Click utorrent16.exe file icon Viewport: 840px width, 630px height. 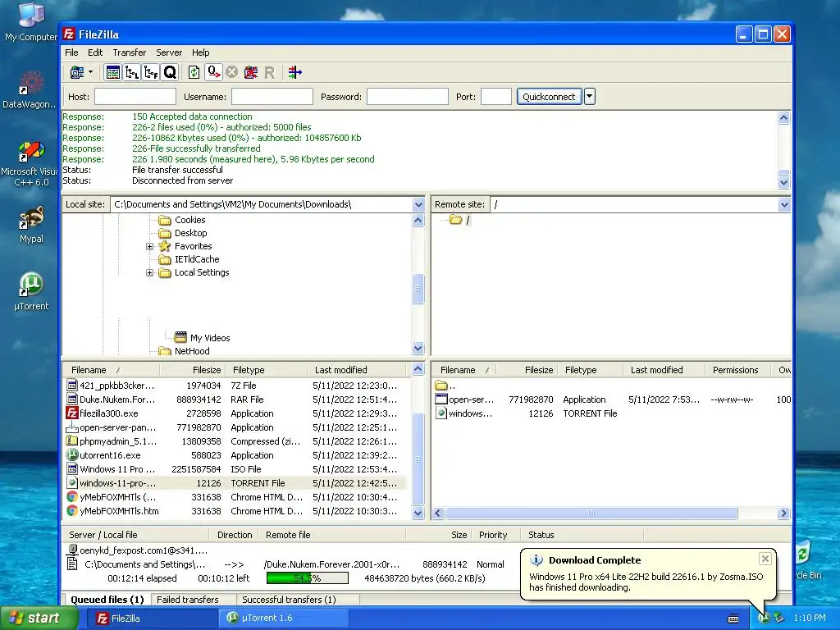point(72,454)
